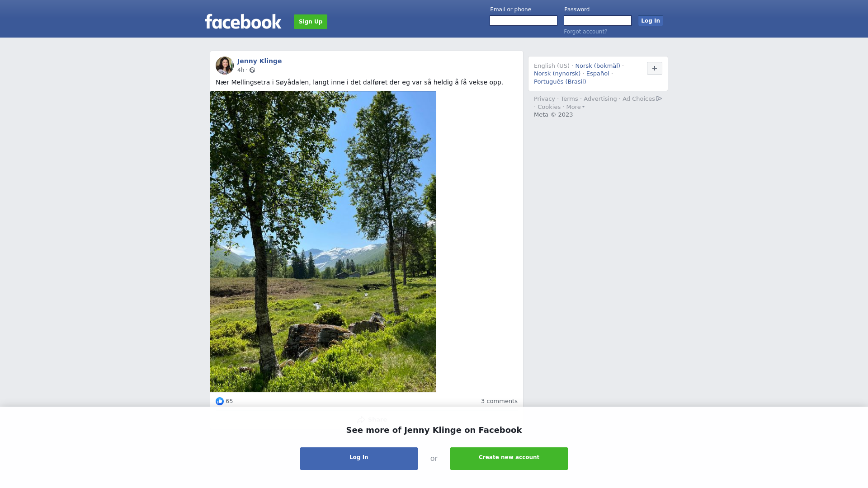Image resolution: width=868 pixels, height=488 pixels.
Task: Open Jenny Klinge's profile picture
Action: click(x=225, y=66)
